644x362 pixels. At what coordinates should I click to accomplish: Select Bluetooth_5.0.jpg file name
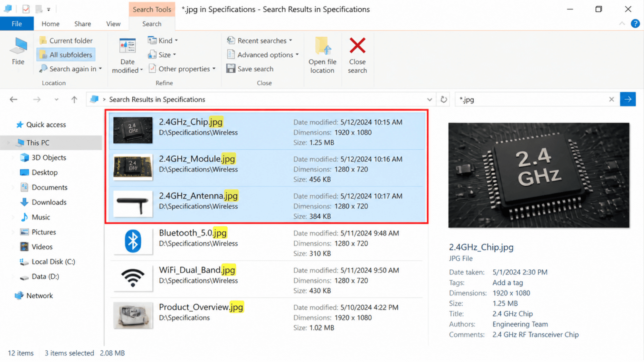(x=193, y=233)
